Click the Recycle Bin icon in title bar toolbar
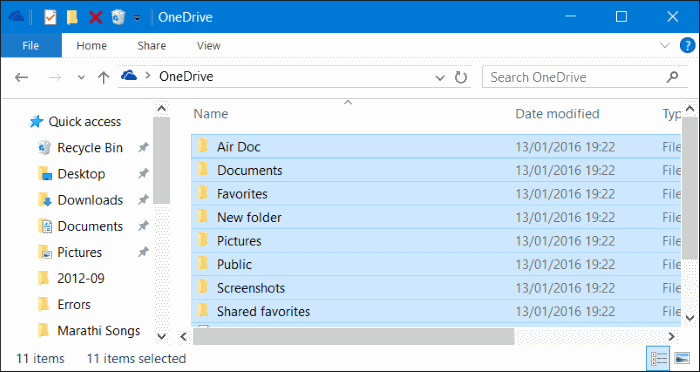This screenshot has width=700, height=372. pos(118,17)
